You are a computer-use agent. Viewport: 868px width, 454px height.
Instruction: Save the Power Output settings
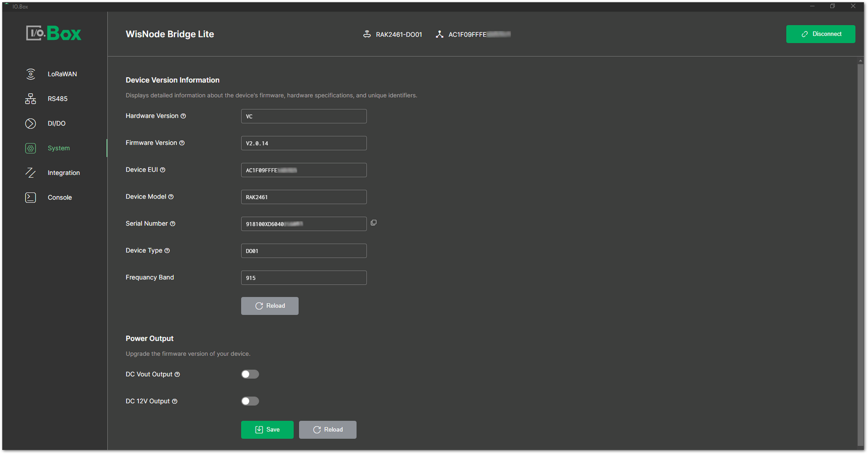click(267, 430)
